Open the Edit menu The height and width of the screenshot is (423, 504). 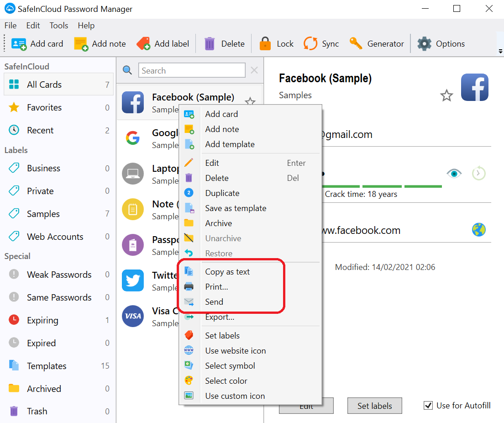(33, 26)
